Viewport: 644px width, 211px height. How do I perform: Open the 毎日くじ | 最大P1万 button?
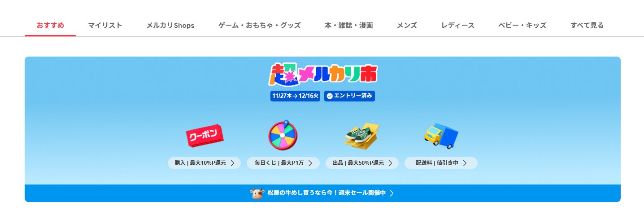pos(283,163)
